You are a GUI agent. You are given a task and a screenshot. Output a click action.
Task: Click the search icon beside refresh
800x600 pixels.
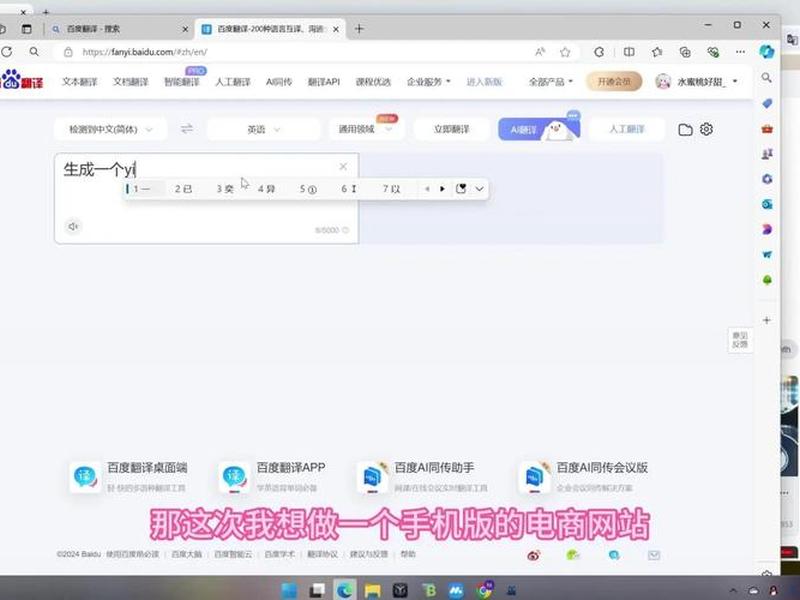[x=34, y=52]
